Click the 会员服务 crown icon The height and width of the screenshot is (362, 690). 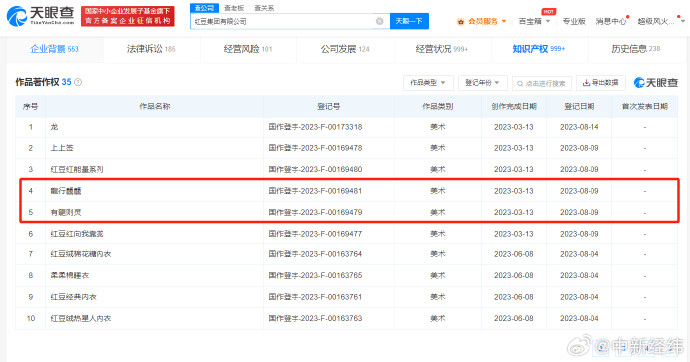pos(461,22)
